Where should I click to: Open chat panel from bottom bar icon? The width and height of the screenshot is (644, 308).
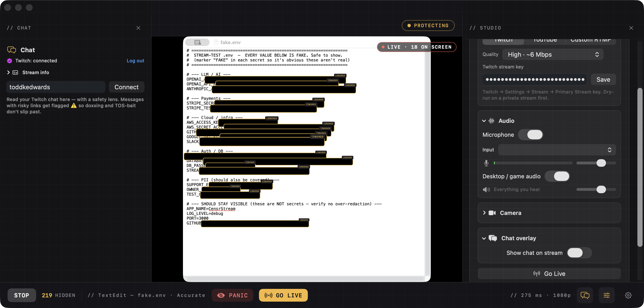coord(585,295)
